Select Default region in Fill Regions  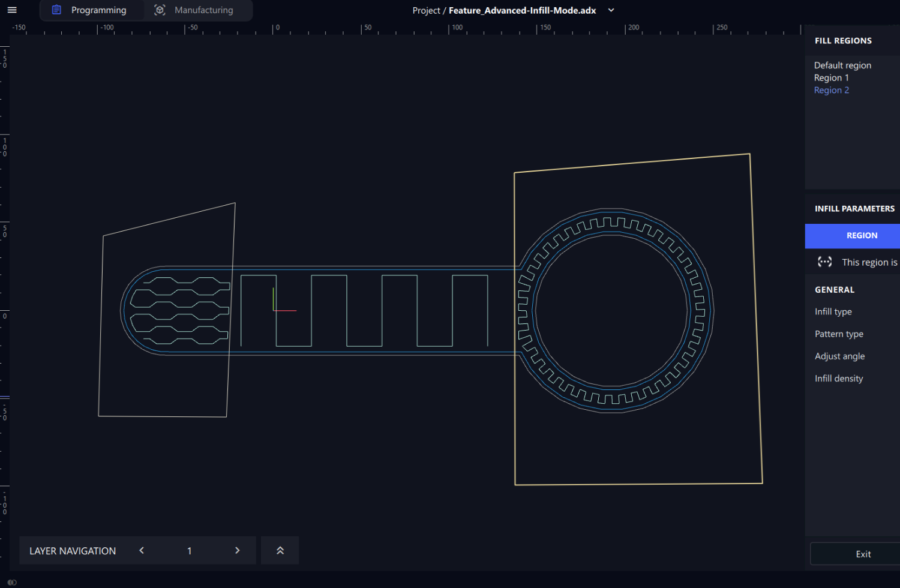(x=842, y=65)
